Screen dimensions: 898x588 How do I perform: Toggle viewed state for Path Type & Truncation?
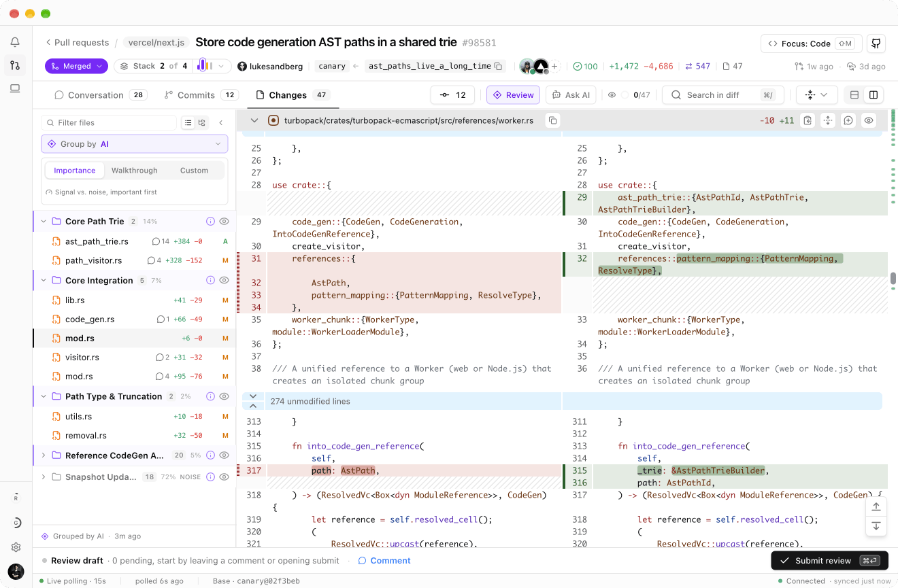coord(224,396)
